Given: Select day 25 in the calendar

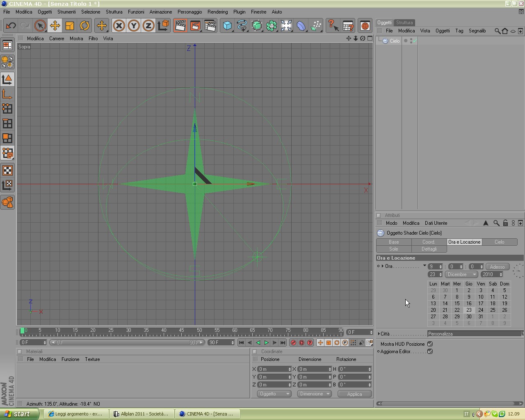Looking at the screenshot, I should tap(493, 310).
